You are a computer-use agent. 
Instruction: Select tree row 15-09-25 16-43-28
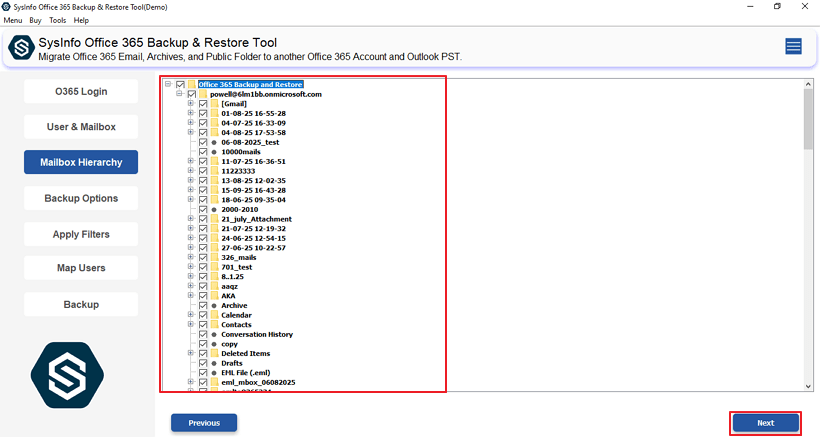[254, 190]
